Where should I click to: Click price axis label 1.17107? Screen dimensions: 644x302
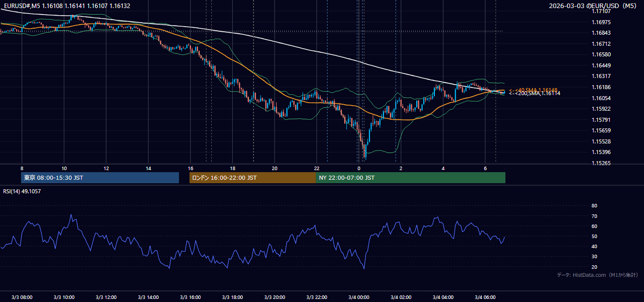click(601, 11)
